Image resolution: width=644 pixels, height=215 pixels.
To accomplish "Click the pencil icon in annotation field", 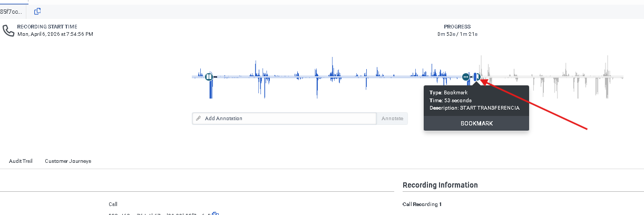I will pyautogui.click(x=199, y=119).
